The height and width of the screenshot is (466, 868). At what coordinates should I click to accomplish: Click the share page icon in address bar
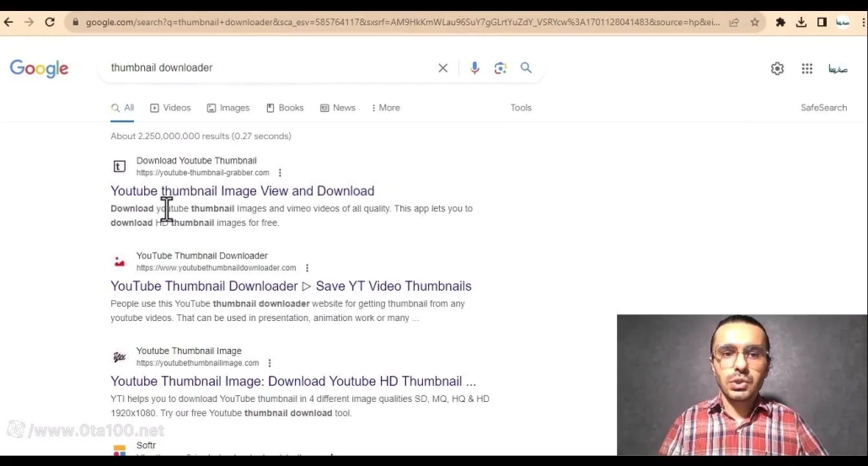(734, 22)
